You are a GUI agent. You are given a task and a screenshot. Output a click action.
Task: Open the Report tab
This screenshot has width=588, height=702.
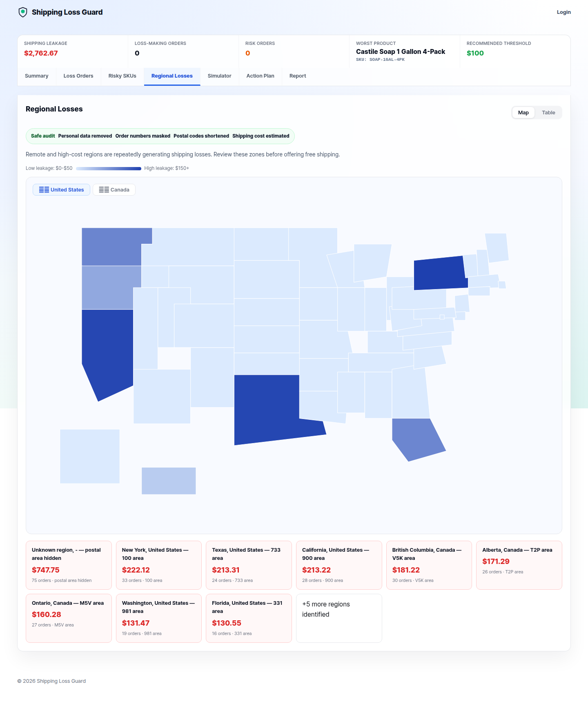coord(298,76)
